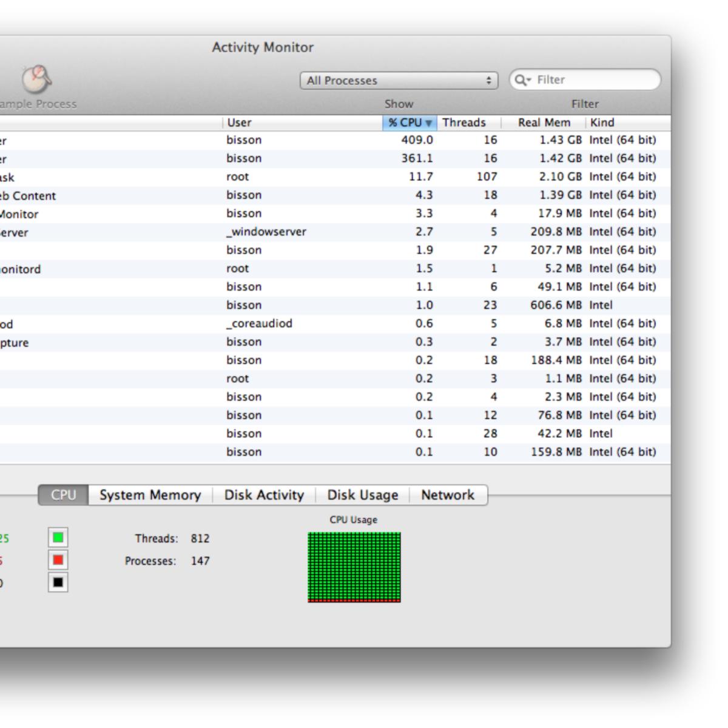
Task: Switch to the System Memory tab
Action: coord(150,495)
